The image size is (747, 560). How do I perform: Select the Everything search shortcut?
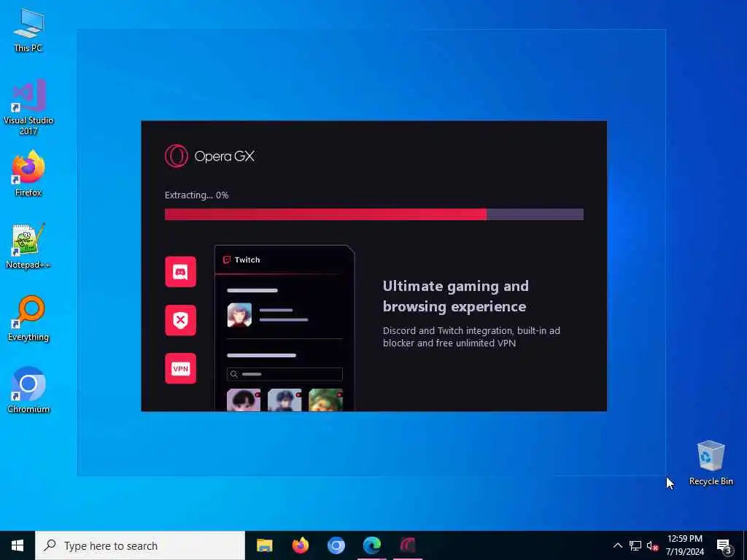coord(28,318)
